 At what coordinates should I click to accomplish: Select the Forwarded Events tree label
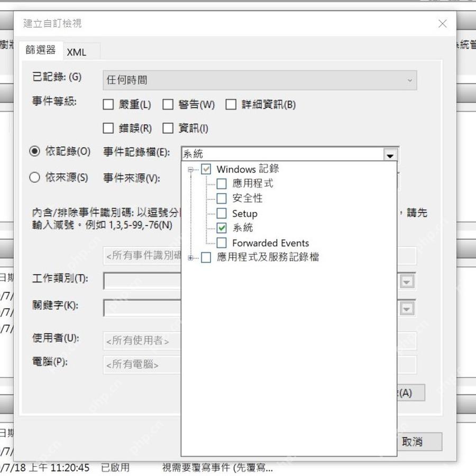tap(270, 243)
